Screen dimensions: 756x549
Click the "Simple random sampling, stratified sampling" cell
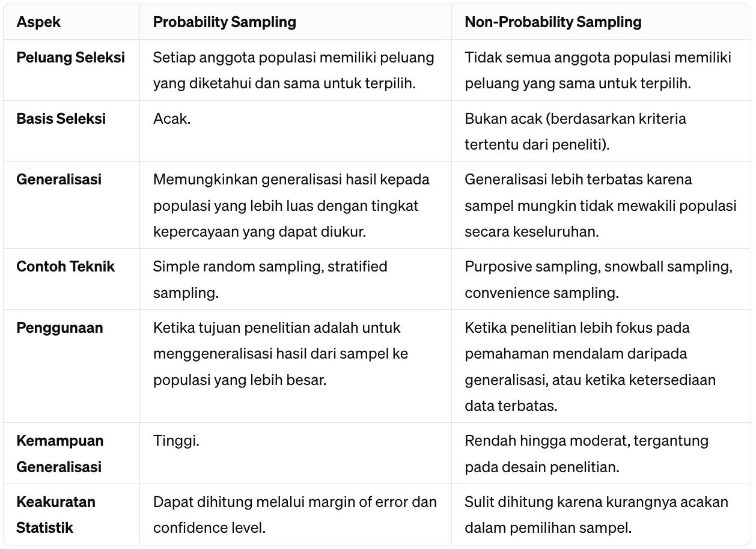(x=270, y=279)
